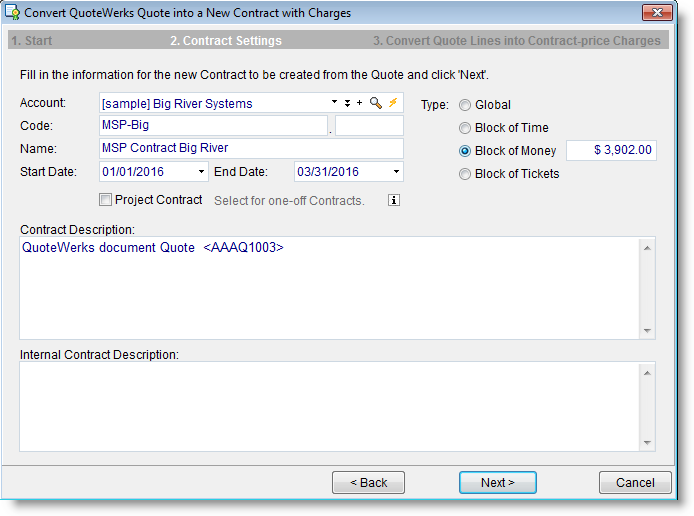694x516 pixels.
Task: Go to the 1. Start wizard step
Action: click(31, 41)
